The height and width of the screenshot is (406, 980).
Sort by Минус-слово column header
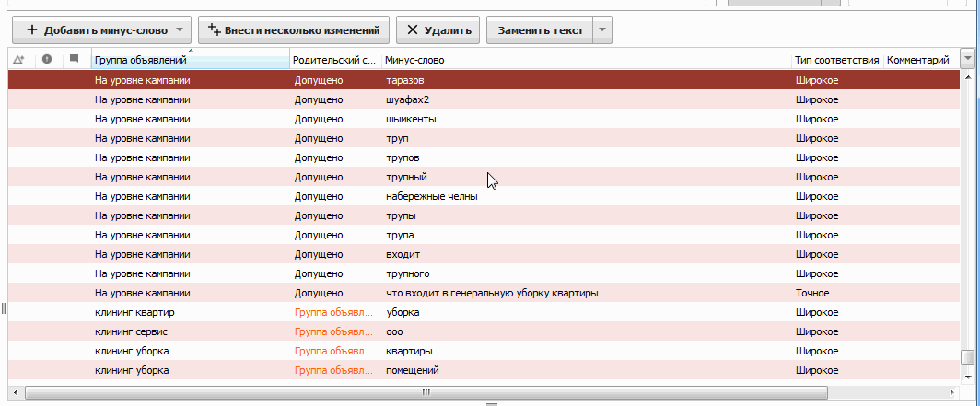point(586,60)
